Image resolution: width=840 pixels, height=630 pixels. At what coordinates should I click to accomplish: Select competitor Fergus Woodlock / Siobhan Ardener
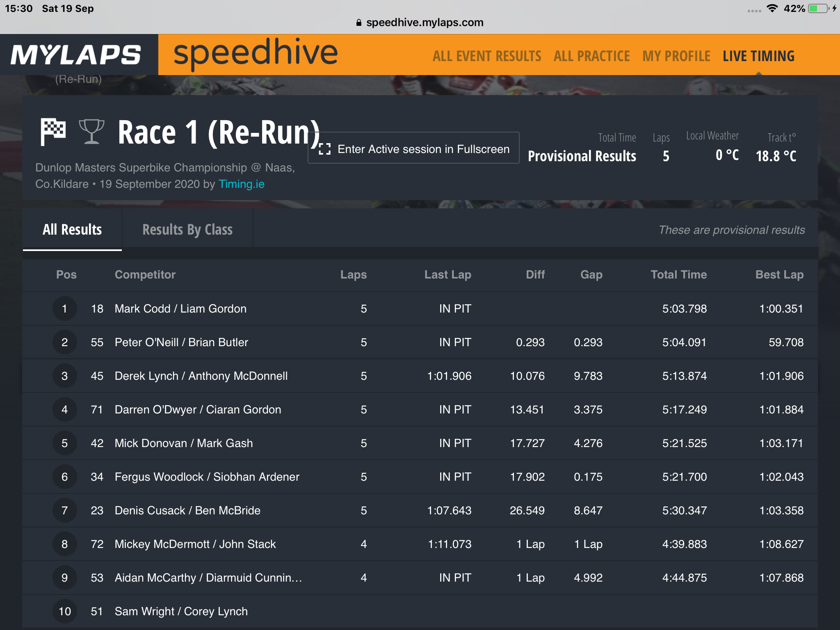[x=207, y=477]
